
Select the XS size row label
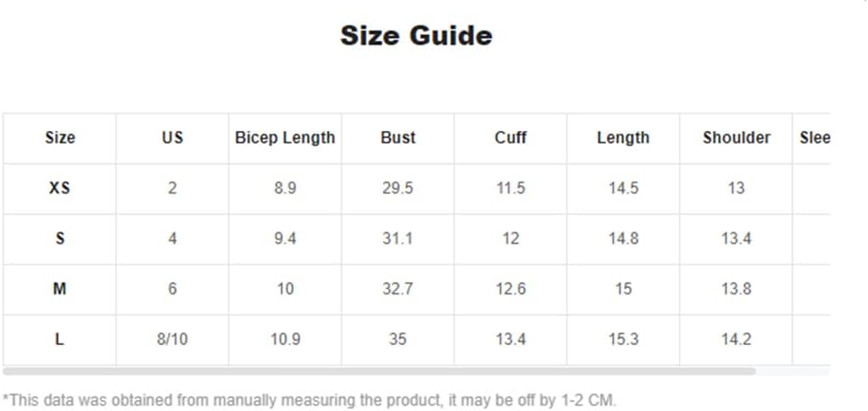(x=60, y=188)
